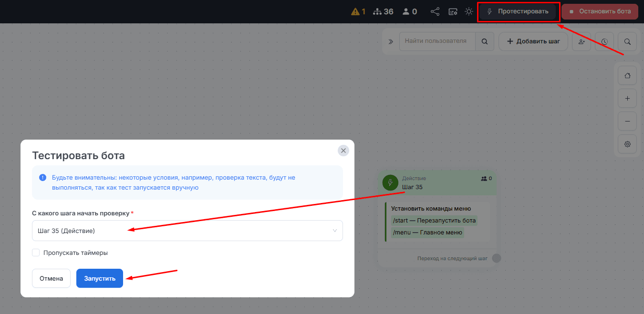Close the Тестировать бота dialog
Screen dimensions: 644x314
click(343, 151)
